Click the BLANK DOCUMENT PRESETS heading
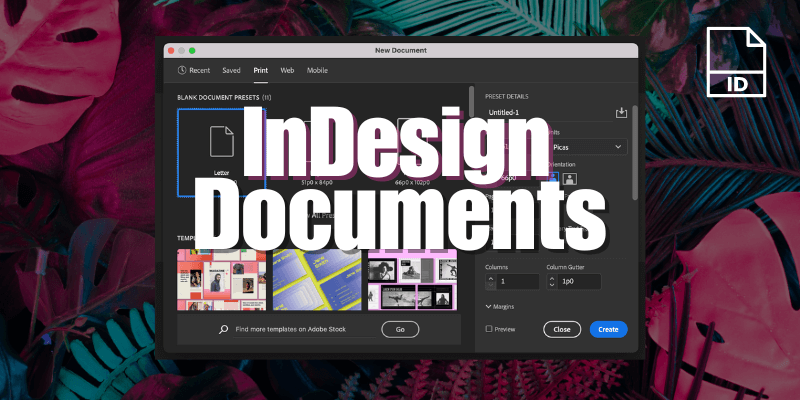 point(224,97)
